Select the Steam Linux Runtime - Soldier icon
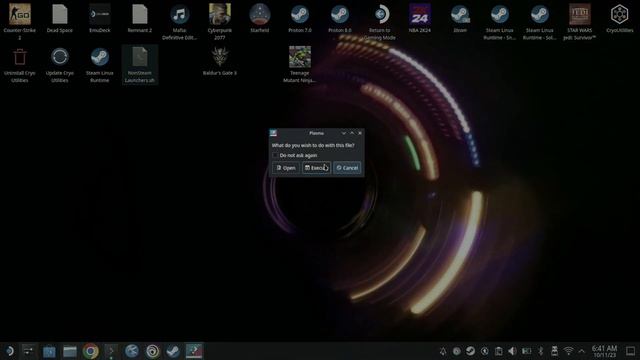Viewport: 640px width, 360px height. point(540,15)
